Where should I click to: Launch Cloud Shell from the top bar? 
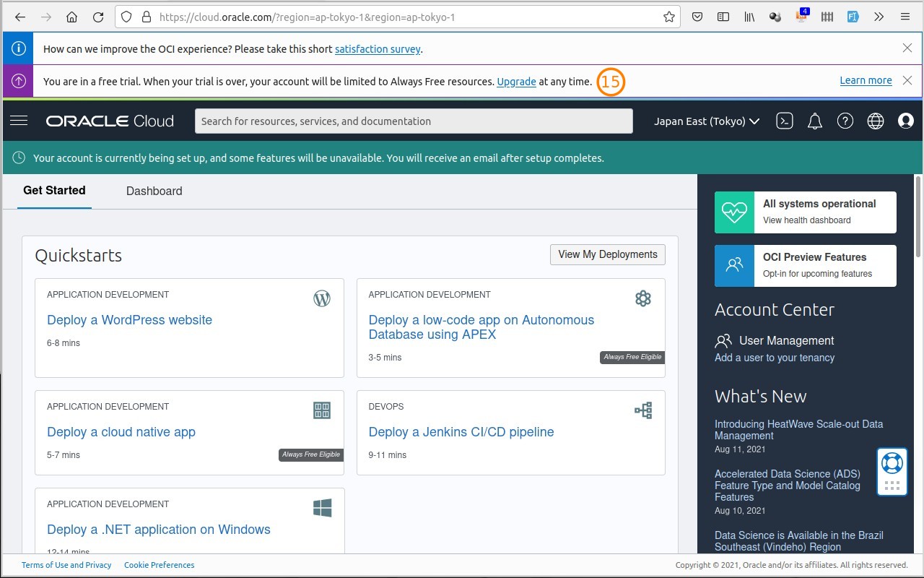(x=785, y=121)
